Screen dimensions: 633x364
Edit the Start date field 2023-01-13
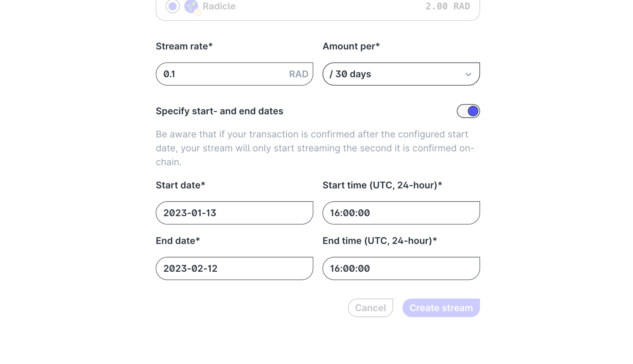[234, 213]
